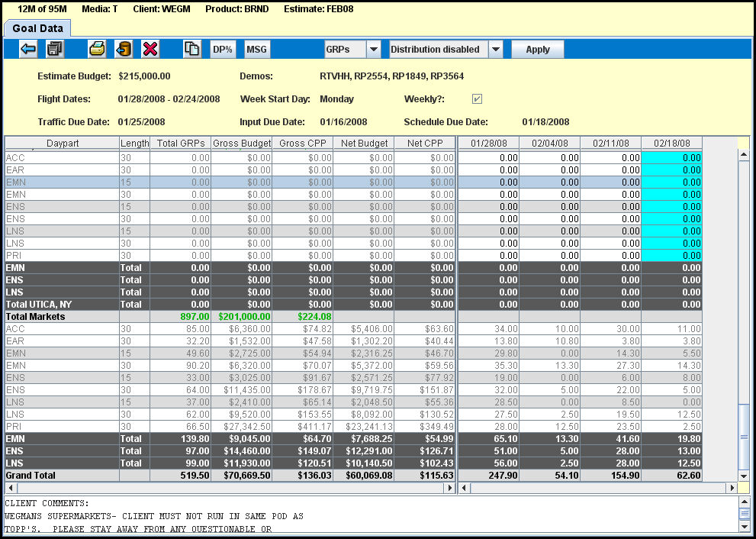This screenshot has width=756, height=539.
Task: Click the 02/18/08 week column header
Action: (x=671, y=144)
